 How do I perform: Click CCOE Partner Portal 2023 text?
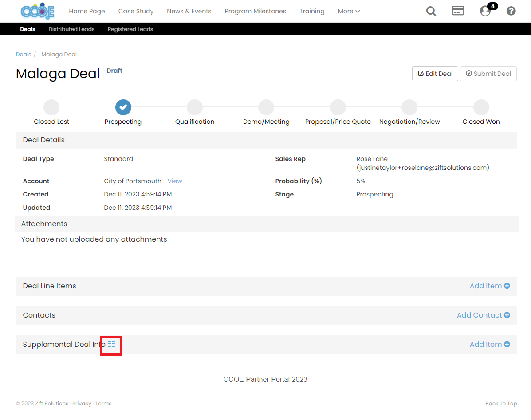(x=265, y=379)
